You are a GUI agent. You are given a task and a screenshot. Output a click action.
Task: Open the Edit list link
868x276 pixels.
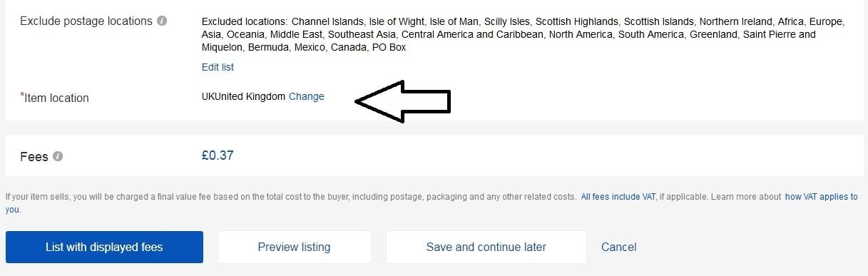pos(218,67)
